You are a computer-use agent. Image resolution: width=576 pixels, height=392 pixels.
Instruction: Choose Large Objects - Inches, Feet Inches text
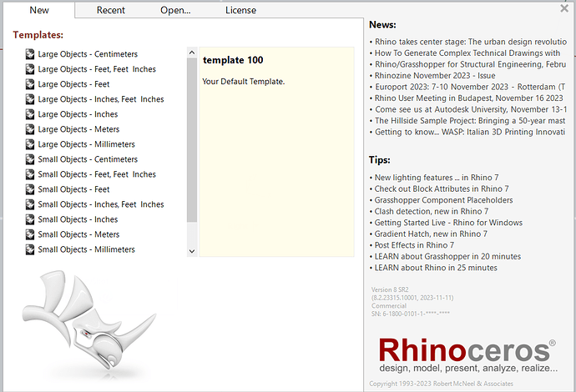coord(101,99)
